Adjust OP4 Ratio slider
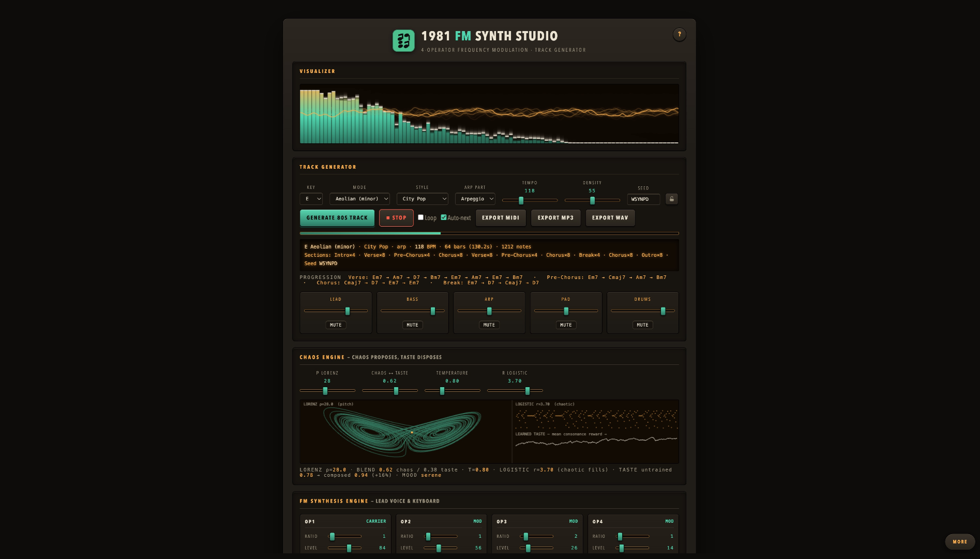 click(632, 536)
